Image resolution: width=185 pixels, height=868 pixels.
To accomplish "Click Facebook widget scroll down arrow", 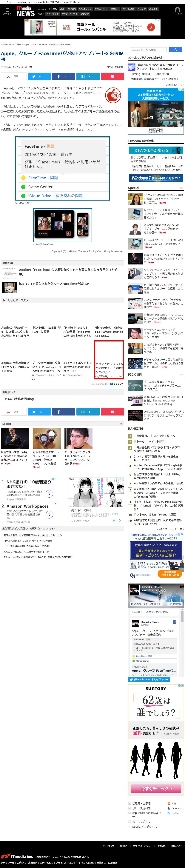I will pyautogui.click(x=183, y=675).
